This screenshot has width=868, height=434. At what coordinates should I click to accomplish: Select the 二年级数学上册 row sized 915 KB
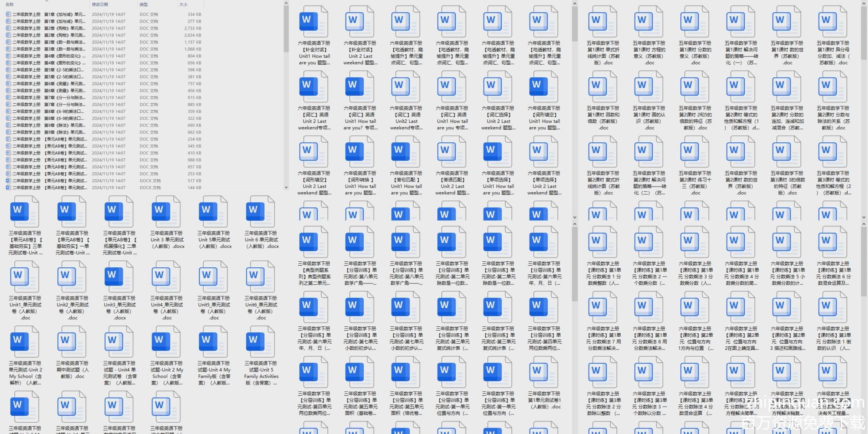(x=104, y=98)
